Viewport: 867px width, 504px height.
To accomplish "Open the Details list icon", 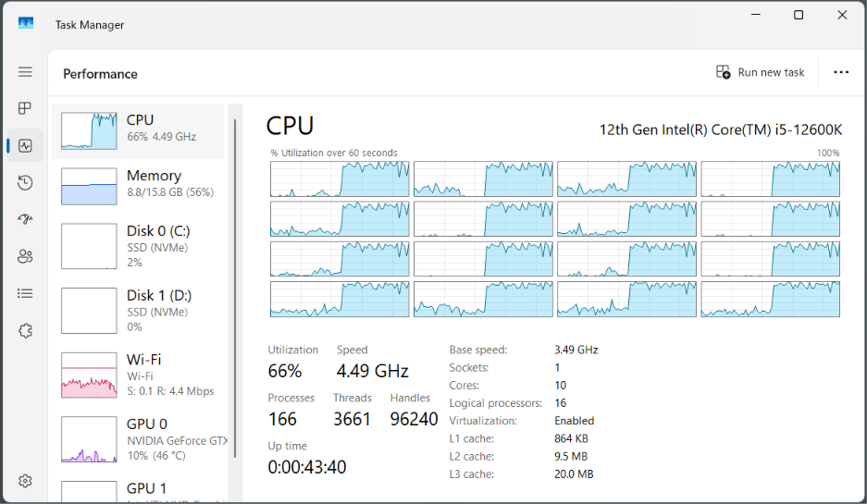I will pyautogui.click(x=25, y=293).
